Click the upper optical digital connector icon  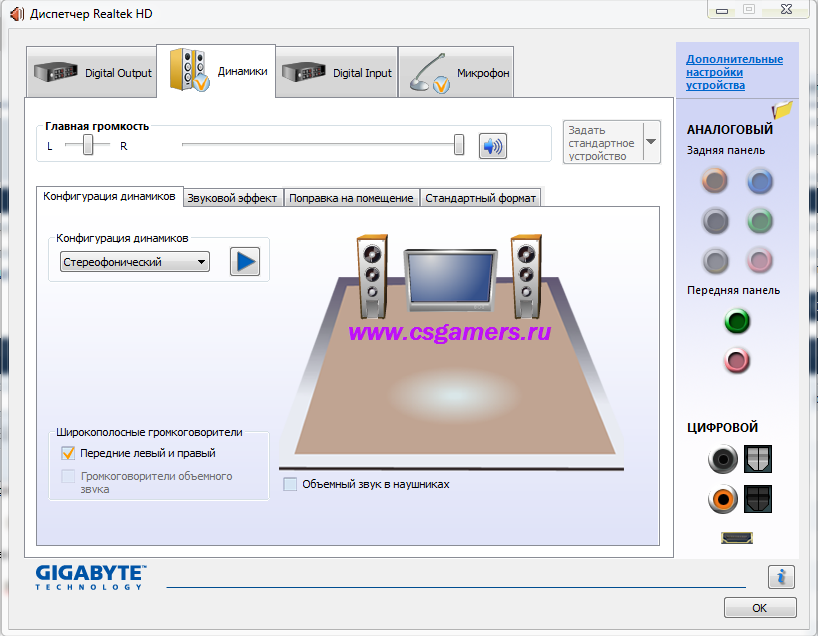click(x=757, y=459)
